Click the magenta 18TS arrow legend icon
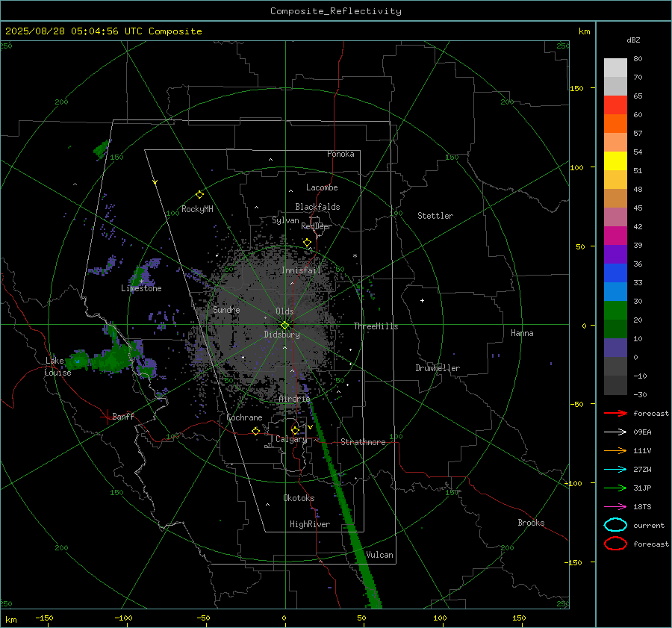 [615, 507]
